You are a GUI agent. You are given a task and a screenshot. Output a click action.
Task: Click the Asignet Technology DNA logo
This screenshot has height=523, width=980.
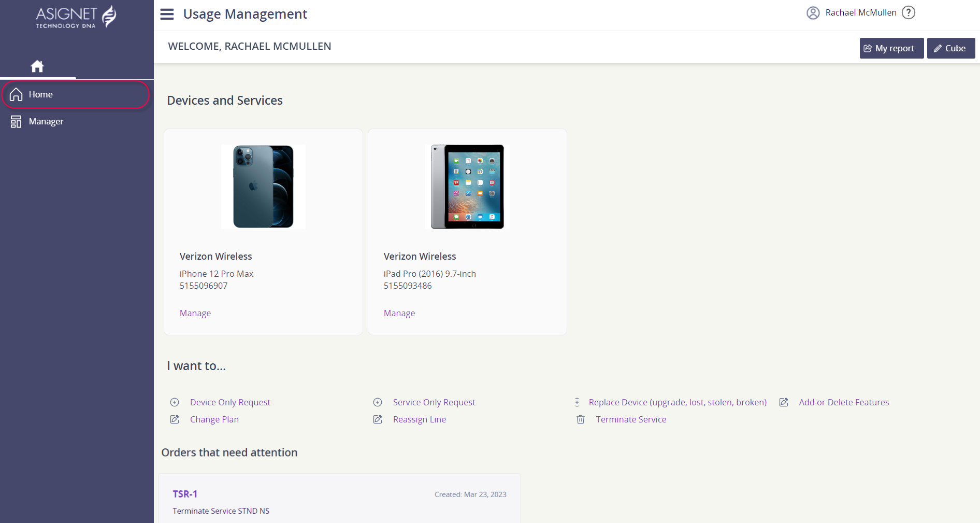click(x=76, y=17)
